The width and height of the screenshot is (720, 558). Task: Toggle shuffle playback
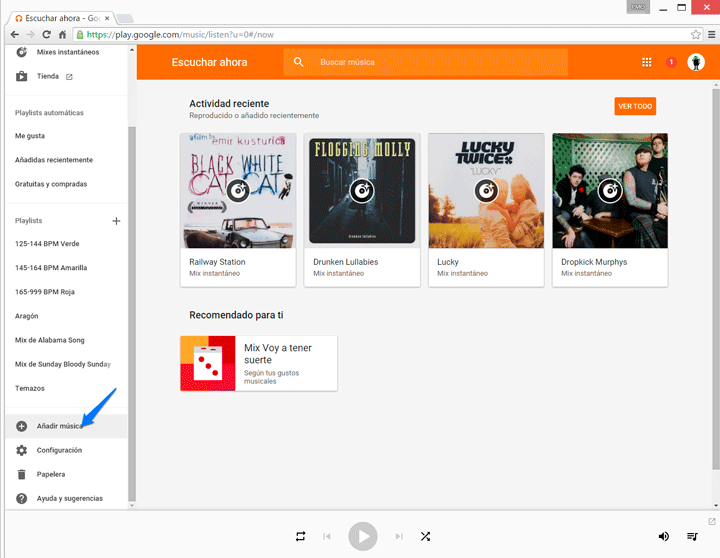click(x=425, y=536)
